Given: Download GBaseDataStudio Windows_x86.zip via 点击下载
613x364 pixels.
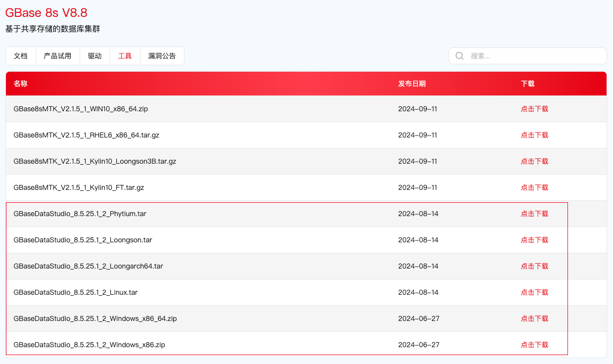Looking at the screenshot, I should (x=534, y=345).
